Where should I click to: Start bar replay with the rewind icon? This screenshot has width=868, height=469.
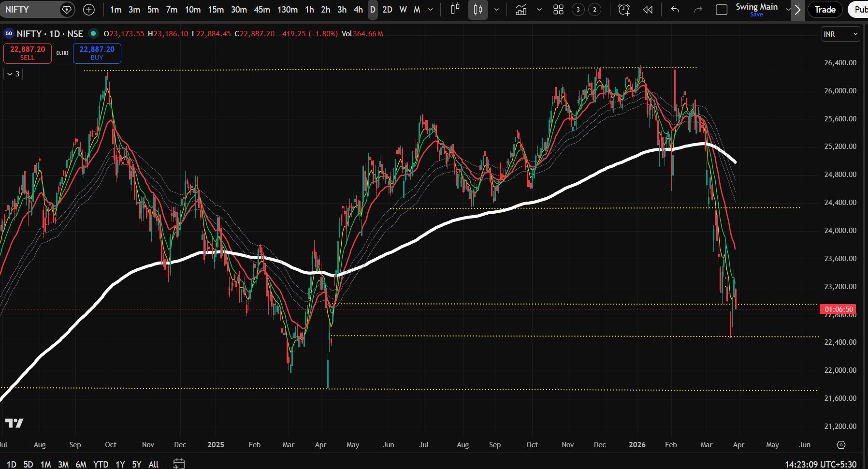click(x=648, y=10)
